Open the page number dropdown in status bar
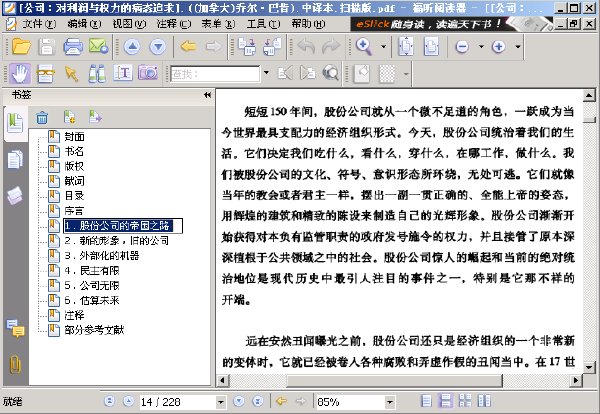 [220, 402]
